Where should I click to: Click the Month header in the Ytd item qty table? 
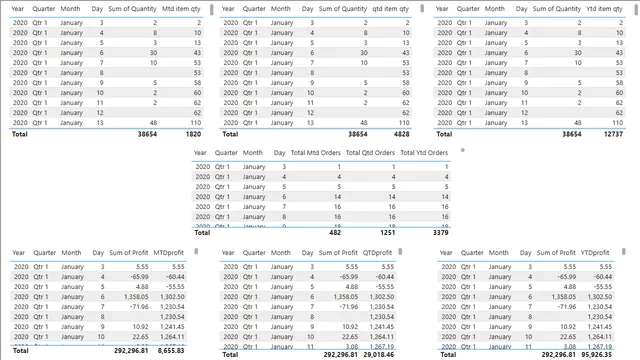[495, 9]
